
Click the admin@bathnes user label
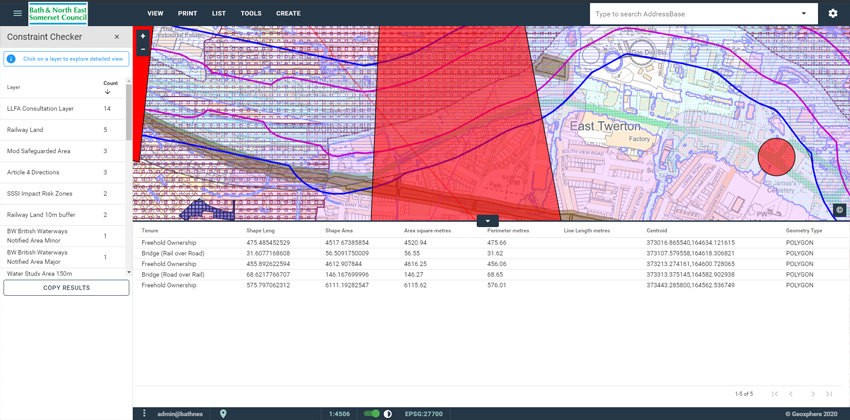click(x=180, y=414)
